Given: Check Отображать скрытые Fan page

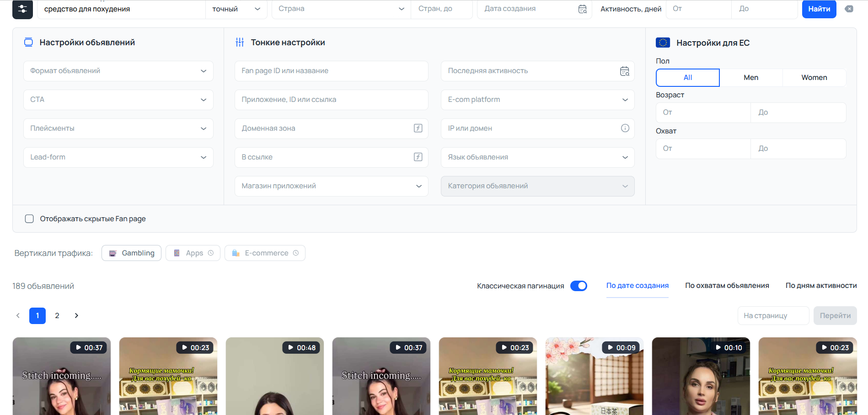Looking at the screenshot, I should [x=29, y=218].
